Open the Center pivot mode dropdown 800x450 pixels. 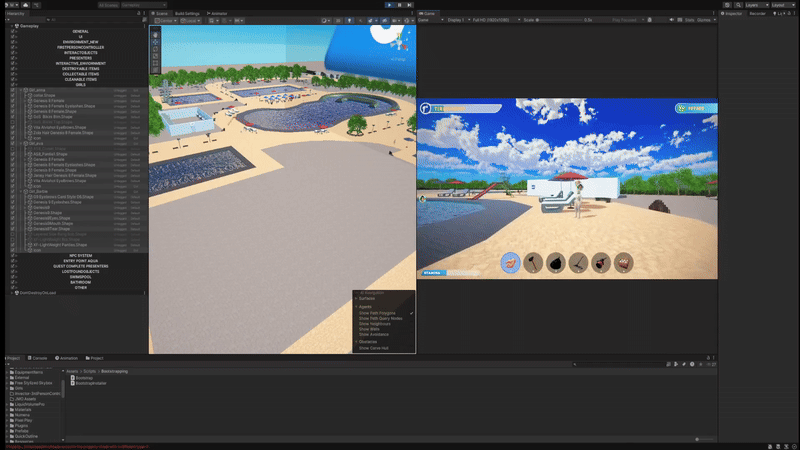pos(166,20)
